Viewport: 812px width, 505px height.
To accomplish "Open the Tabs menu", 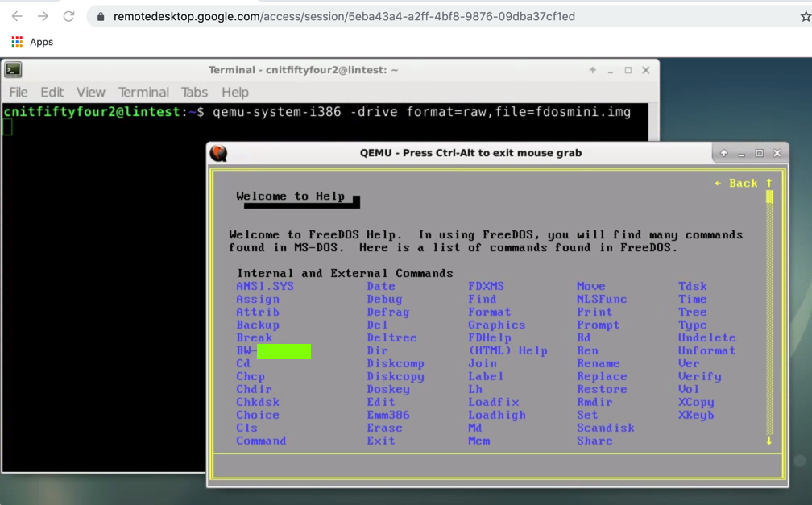I will (x=194, y=92).
